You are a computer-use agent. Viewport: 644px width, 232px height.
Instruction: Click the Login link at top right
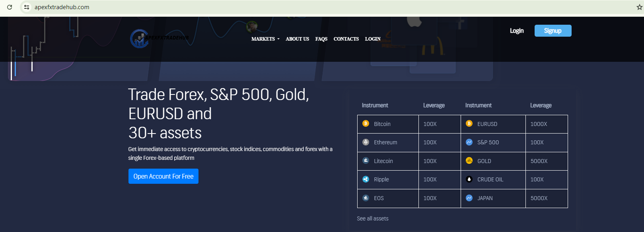[x=517, y=31]
